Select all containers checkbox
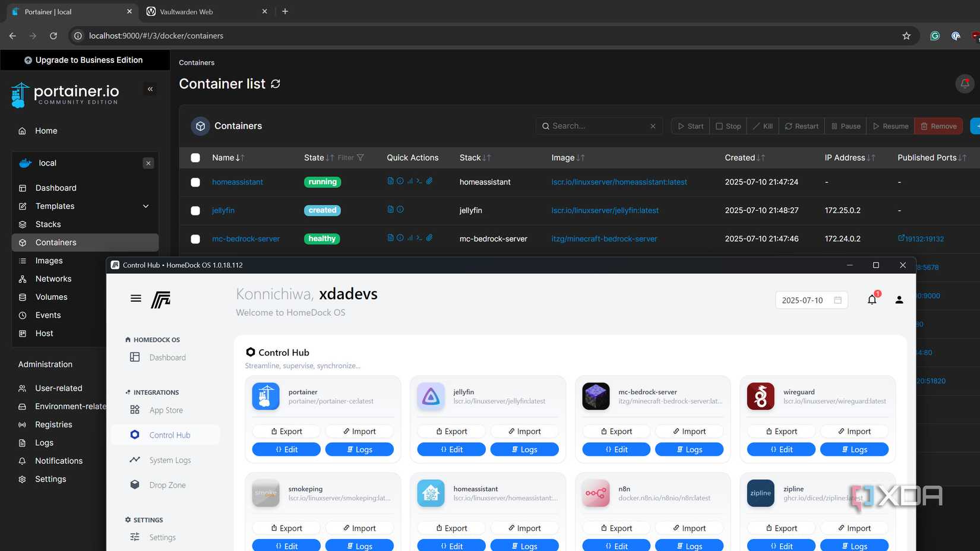The height and width of the screenshot is (551, 980). (x=195, y=157)
